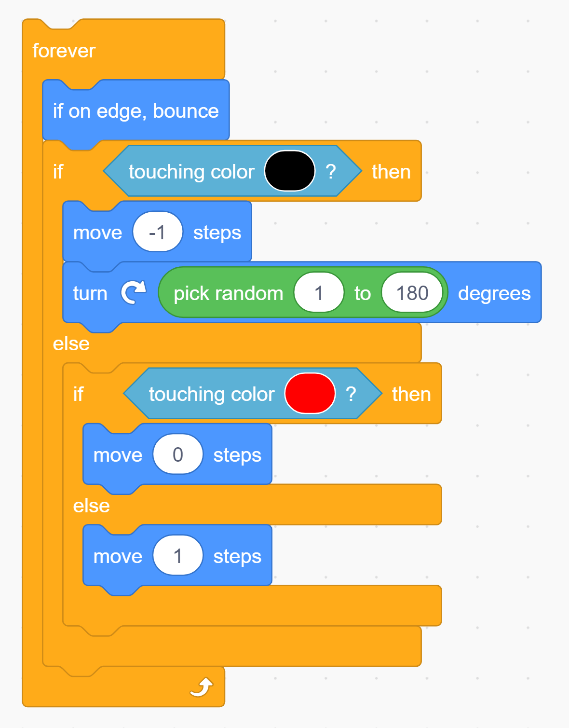Image resolution: width=569 pixels, height=728 pixels.
Task: Select the forever block label
Action: [64, 51]
